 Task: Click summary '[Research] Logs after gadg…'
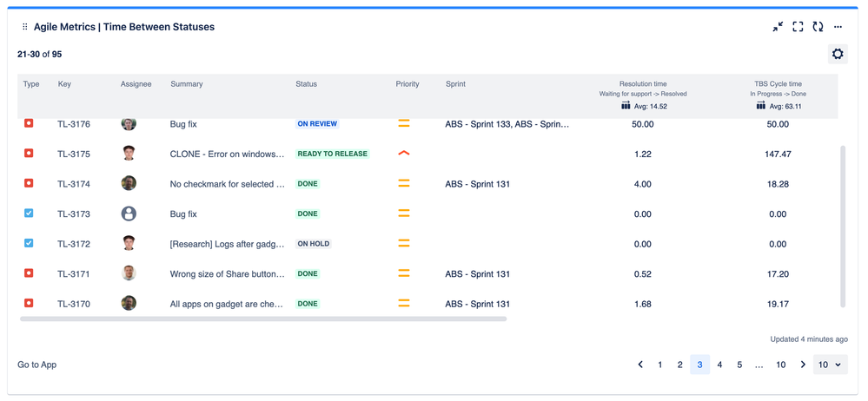point(227,243)
